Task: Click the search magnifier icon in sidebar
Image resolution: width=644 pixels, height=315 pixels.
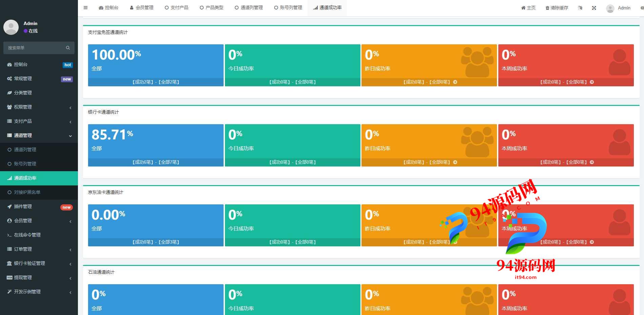Action: pyautogui.click(x=68, y=48)
